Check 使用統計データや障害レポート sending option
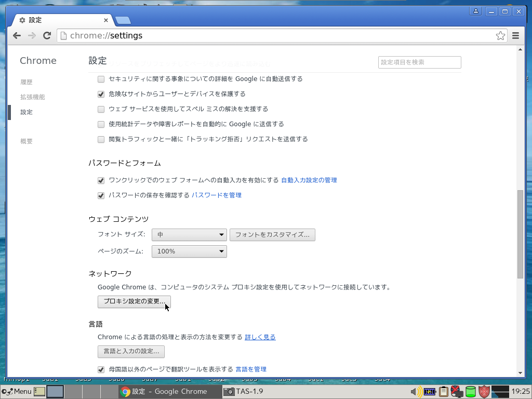The image size is (532, 399). (x=101, y=125)
